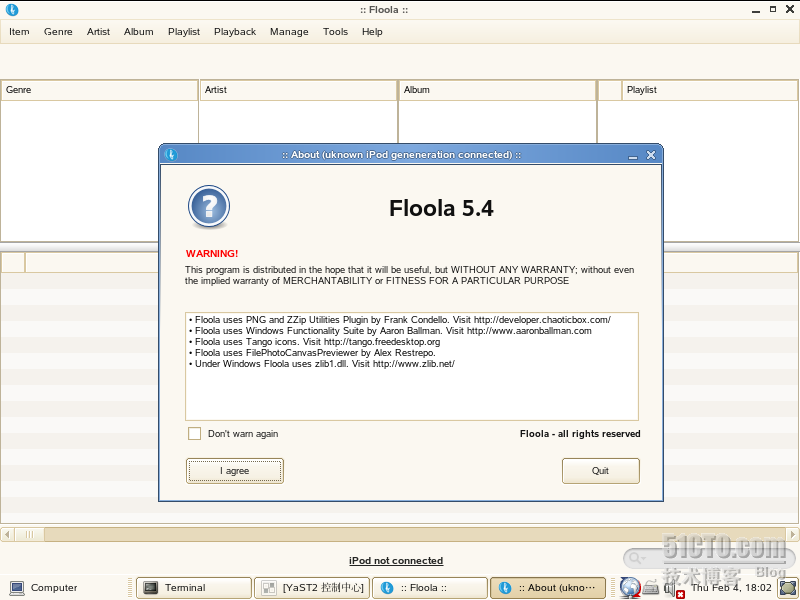Click the red "WARNING!" text
The height and width of the screenshot is (600, 800).
(x=212, y=254)
